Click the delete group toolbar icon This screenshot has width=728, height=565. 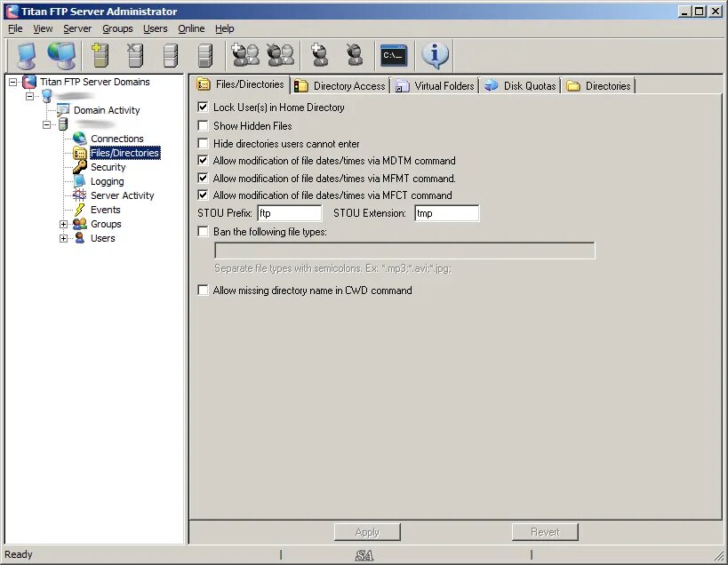click(280, 55)
